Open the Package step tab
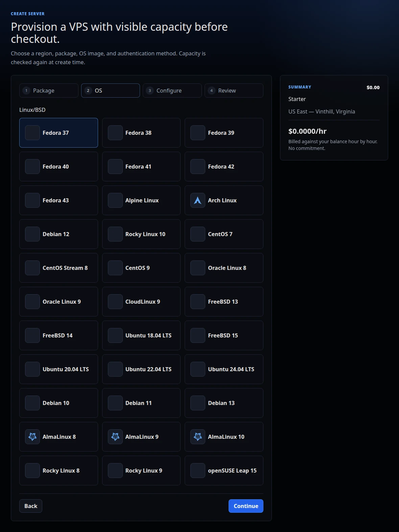The height and width of the screenshot is (532, 399). pyautogui.click(x=49, y=91)
